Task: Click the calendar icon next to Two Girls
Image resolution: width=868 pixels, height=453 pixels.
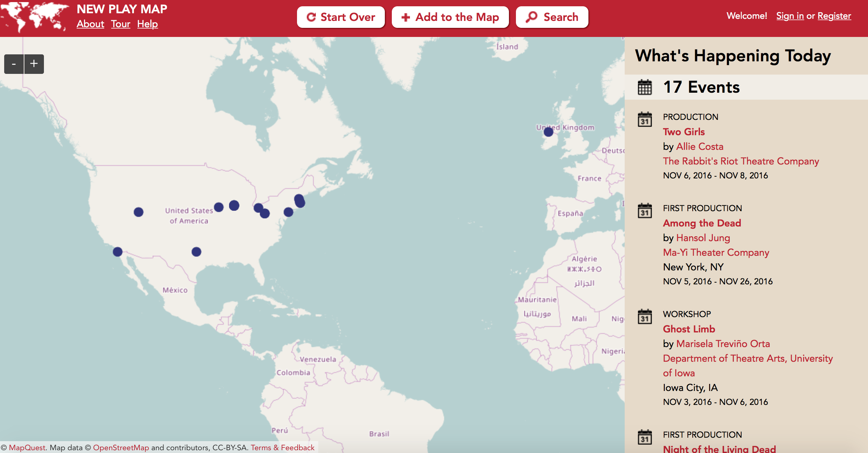Action: [645, 120]
